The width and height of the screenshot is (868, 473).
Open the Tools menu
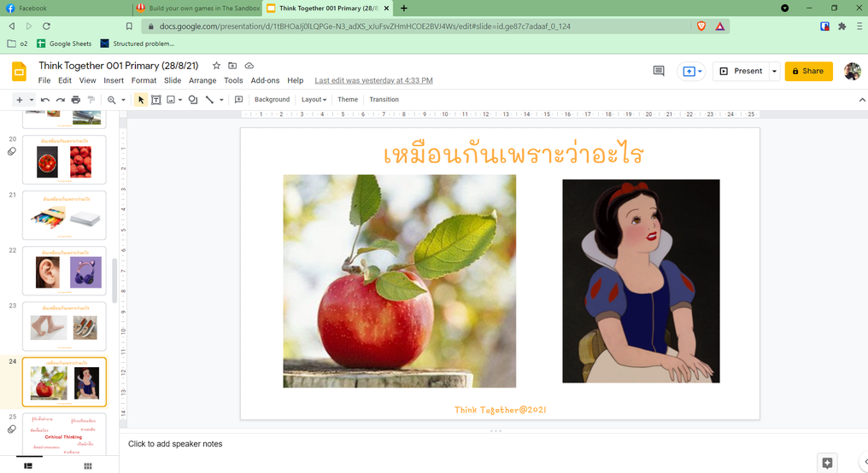[x=233, y=80]
